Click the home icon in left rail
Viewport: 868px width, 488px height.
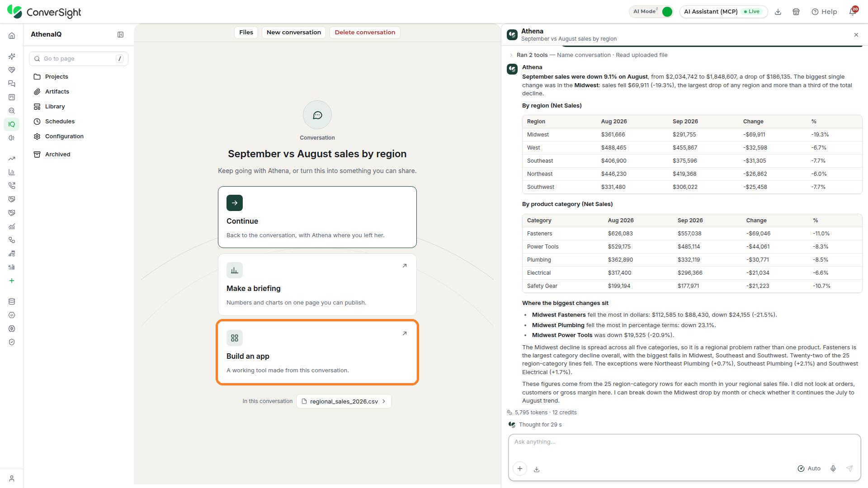(12, 36)
